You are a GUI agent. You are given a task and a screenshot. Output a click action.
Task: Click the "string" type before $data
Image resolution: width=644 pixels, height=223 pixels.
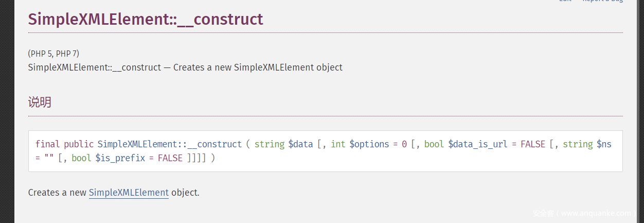tap(270, 144)
